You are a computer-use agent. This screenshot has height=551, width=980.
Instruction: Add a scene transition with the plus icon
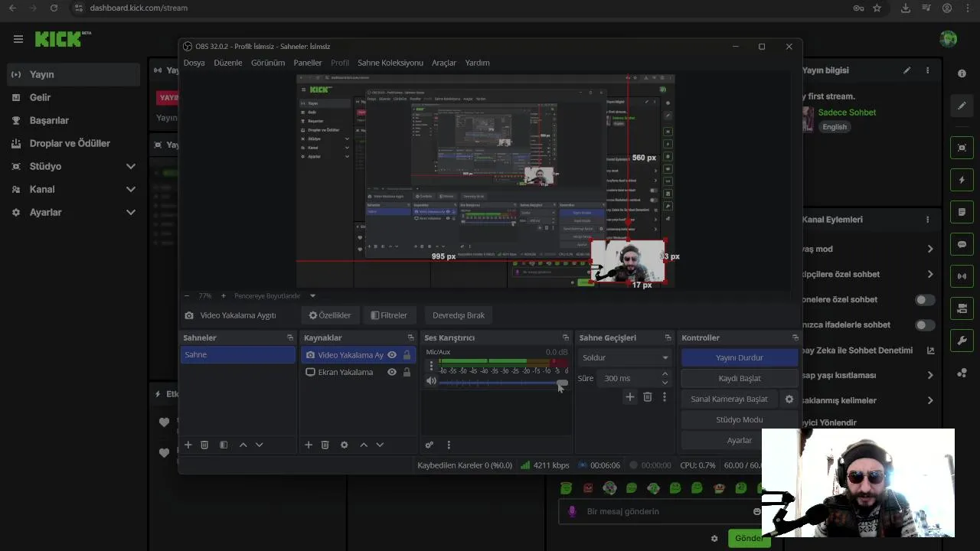(630, 396)
